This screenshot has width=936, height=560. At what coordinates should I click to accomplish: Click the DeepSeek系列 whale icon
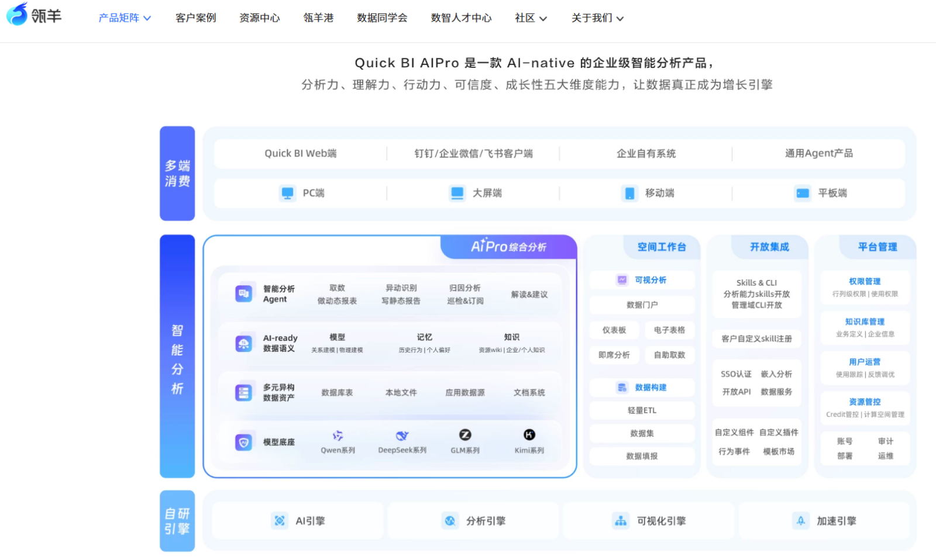[402, 435]
